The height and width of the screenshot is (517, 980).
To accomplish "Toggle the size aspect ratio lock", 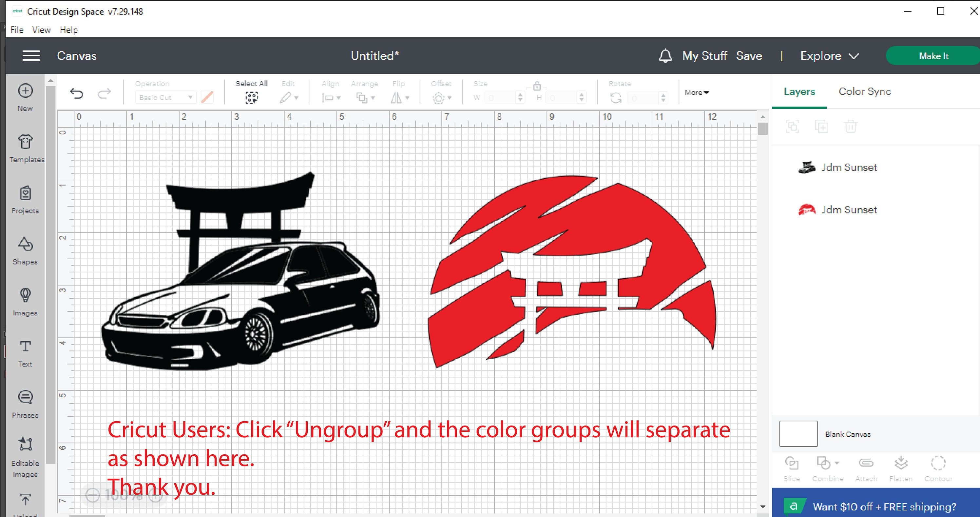I will click(x=537, y=86).
